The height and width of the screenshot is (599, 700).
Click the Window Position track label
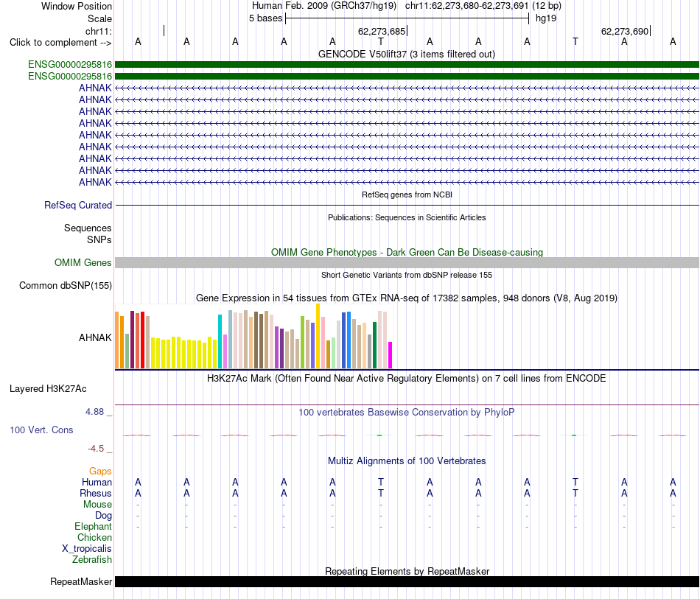(x=77, y=6)
